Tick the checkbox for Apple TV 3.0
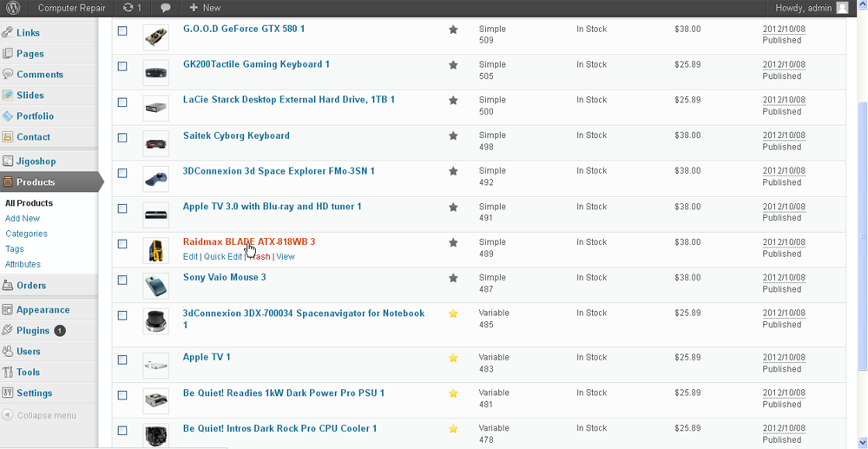868x449 pixels. point(122,208)
